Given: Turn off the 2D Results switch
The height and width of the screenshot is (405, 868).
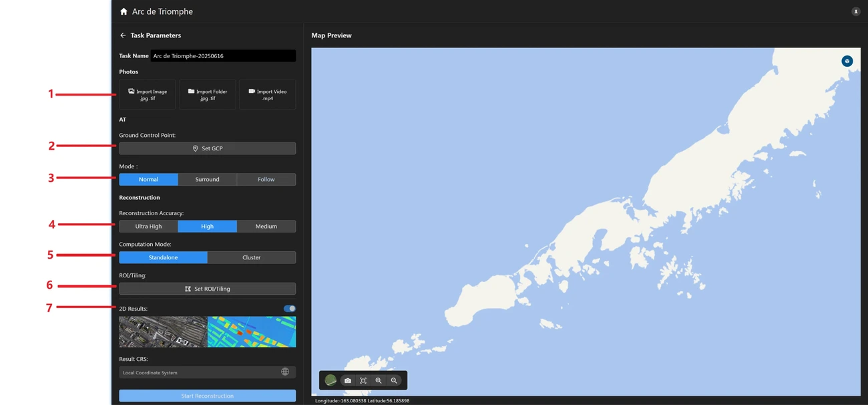Looking at the screenshot, I should (289, 309).
